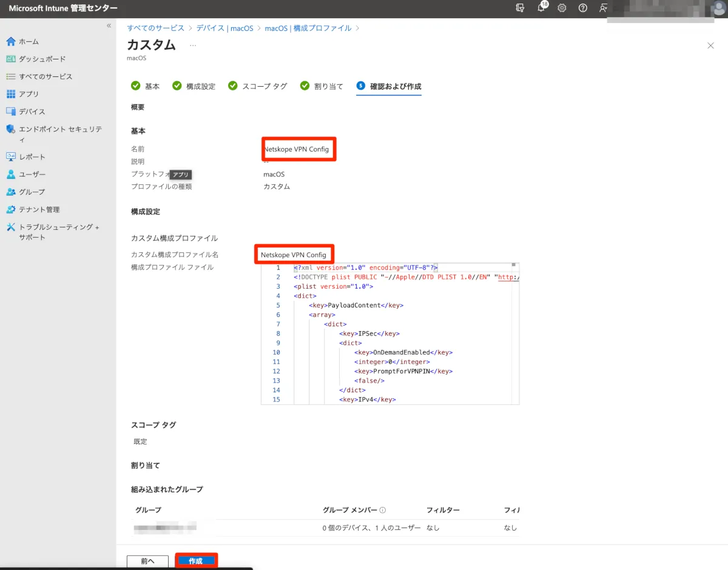Click the グループ column header

[148, 510]
